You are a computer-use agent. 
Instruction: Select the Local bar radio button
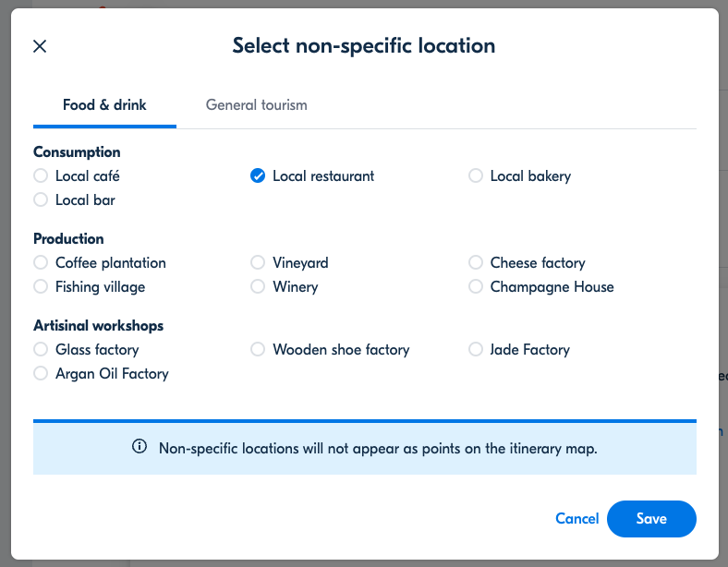tap(41, 200)
